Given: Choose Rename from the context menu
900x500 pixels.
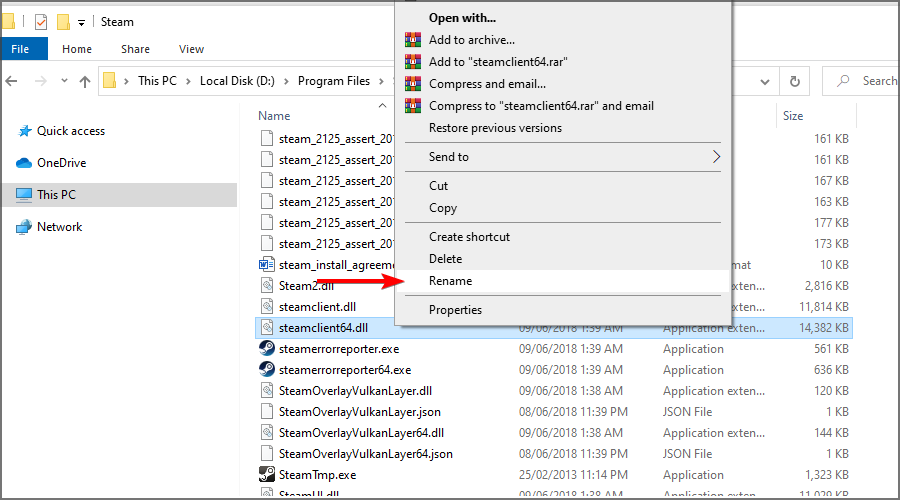Looking at the screenshot, I should [450, 281].
